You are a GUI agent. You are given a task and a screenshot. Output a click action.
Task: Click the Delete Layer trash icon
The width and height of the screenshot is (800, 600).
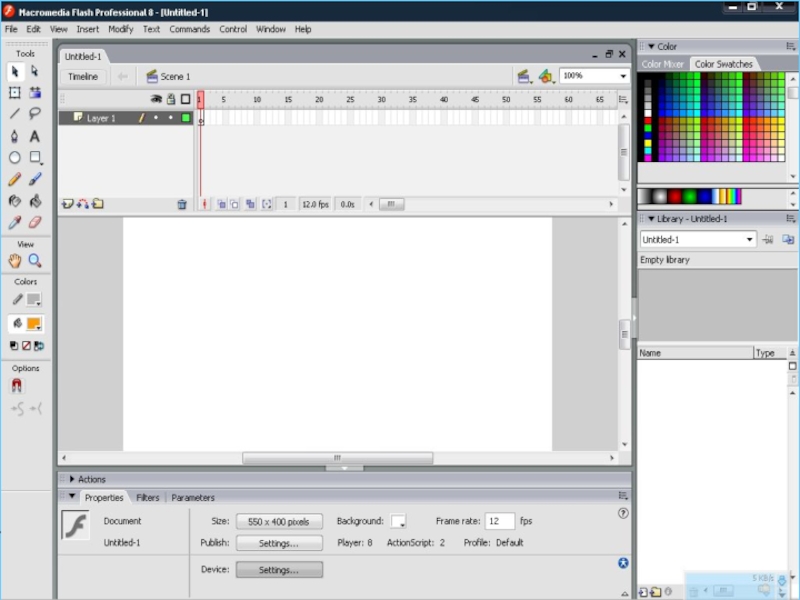(182, 205)
